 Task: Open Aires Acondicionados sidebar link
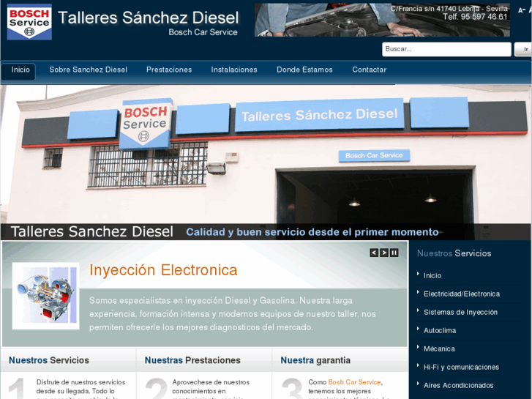pos(458,386)
